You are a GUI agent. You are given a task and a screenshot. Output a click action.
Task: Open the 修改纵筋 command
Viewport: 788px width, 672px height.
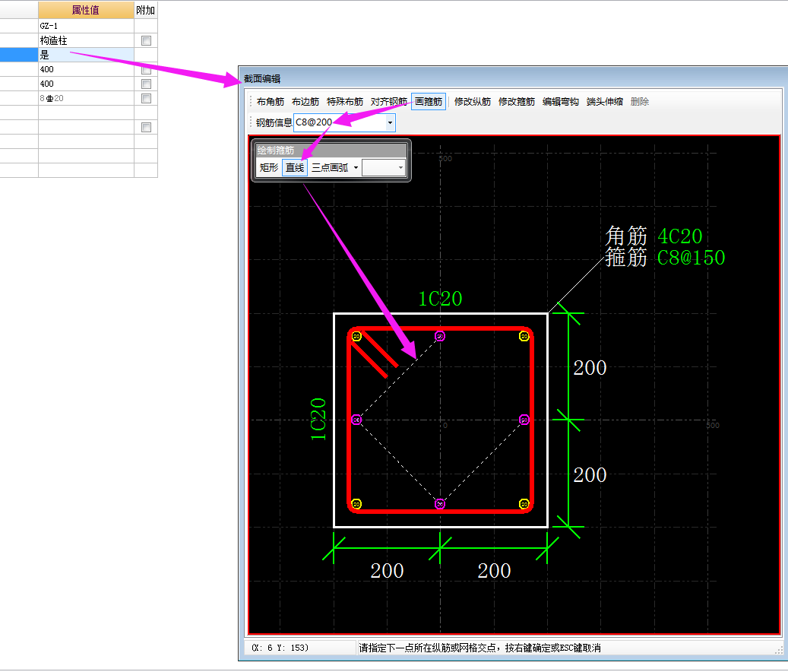pyautogui.click(x=473, y=102)
